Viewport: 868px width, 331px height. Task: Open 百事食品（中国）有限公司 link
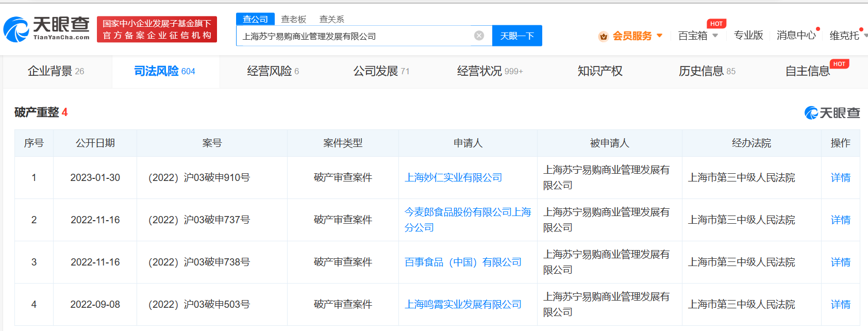[x=462, y=262]
